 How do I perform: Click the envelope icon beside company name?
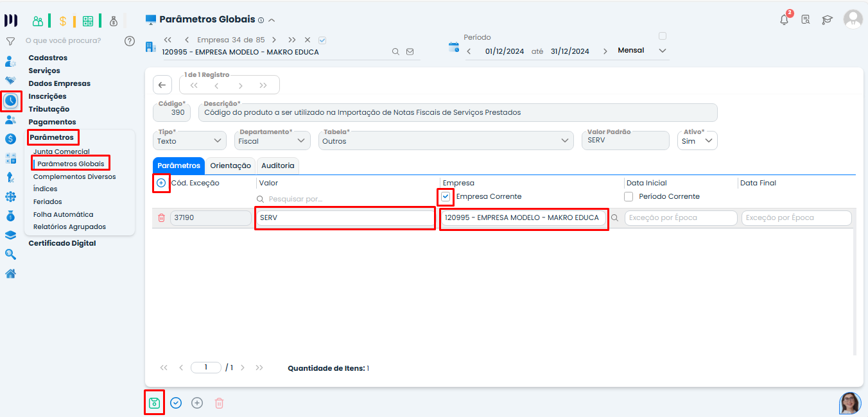pos(410,52)
